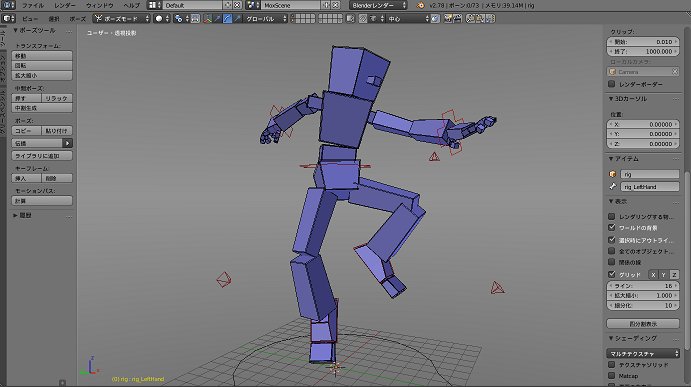Click the scene browse icon
This screenshot has width=691, height=387.
[x=253, y=5]
